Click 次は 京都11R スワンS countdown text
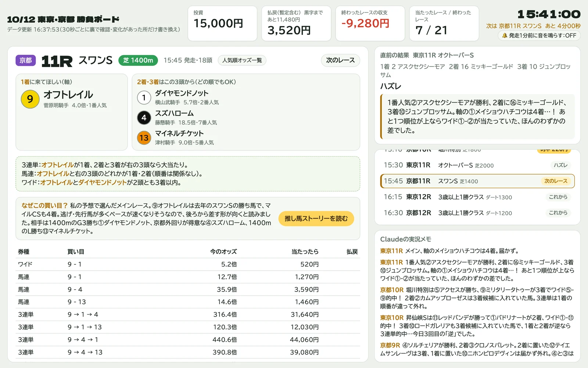Viewport: 588px width, 368px height. click(x=533, y=26)
